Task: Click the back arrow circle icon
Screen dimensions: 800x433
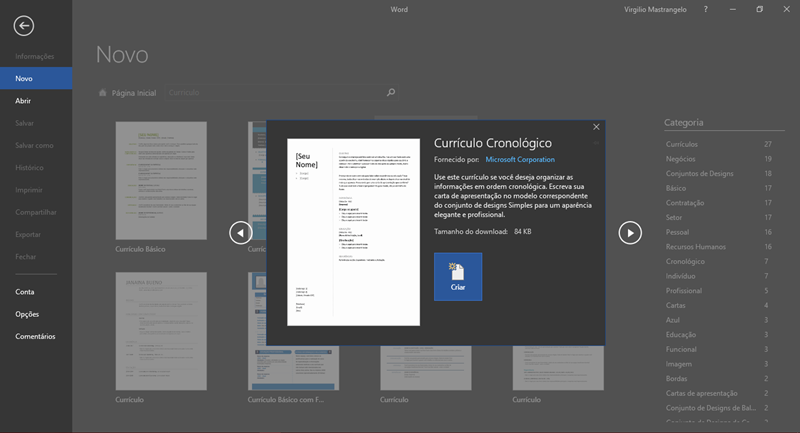Action: point(24,26)
